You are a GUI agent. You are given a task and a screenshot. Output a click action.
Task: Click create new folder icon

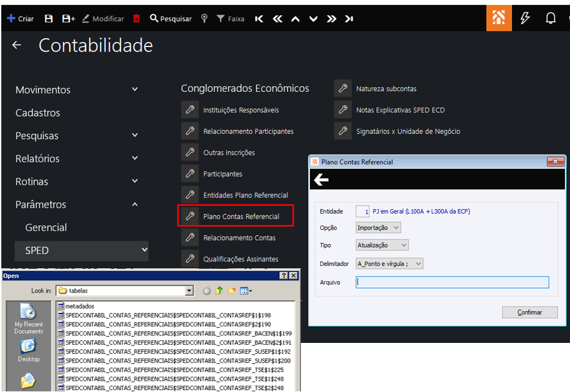(x=231, y=291)
